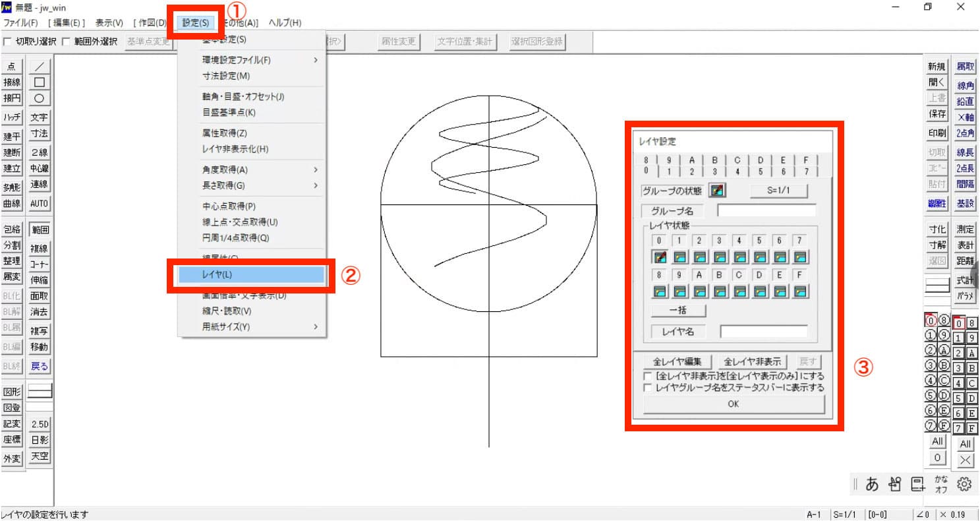Click the All layer button above the 0 button

click(x=937, y=442)
